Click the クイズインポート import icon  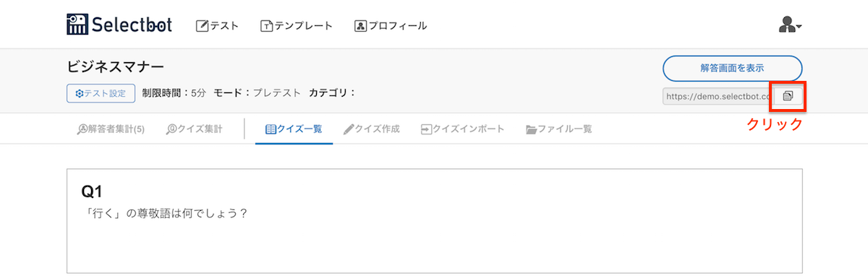(x=426, y=129)
